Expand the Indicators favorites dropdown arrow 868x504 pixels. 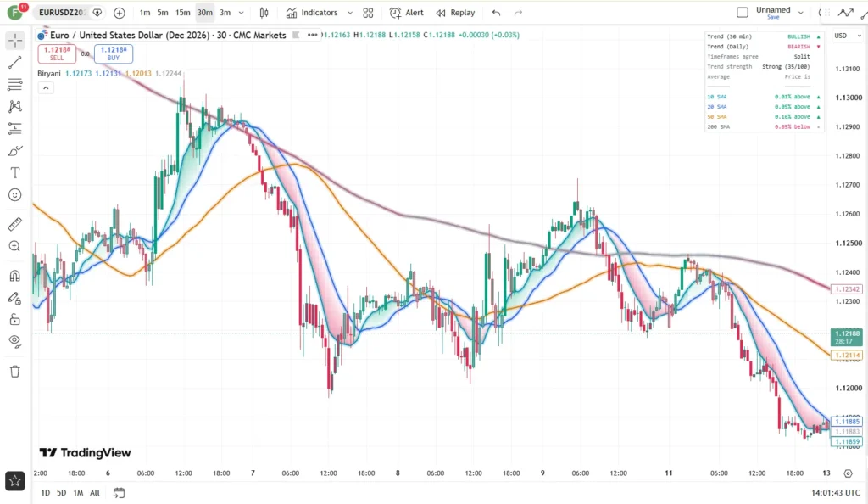(x=350, y=13)
